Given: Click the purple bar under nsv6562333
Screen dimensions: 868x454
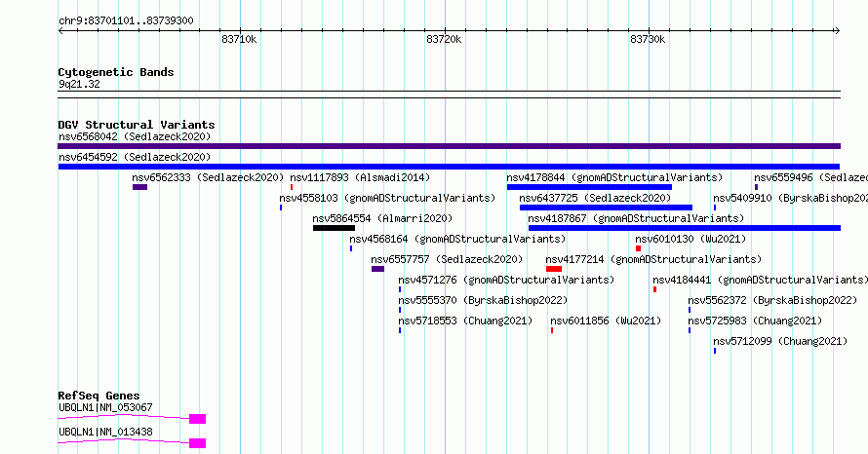Looking at the screenshot, I should tap(140, 187).
